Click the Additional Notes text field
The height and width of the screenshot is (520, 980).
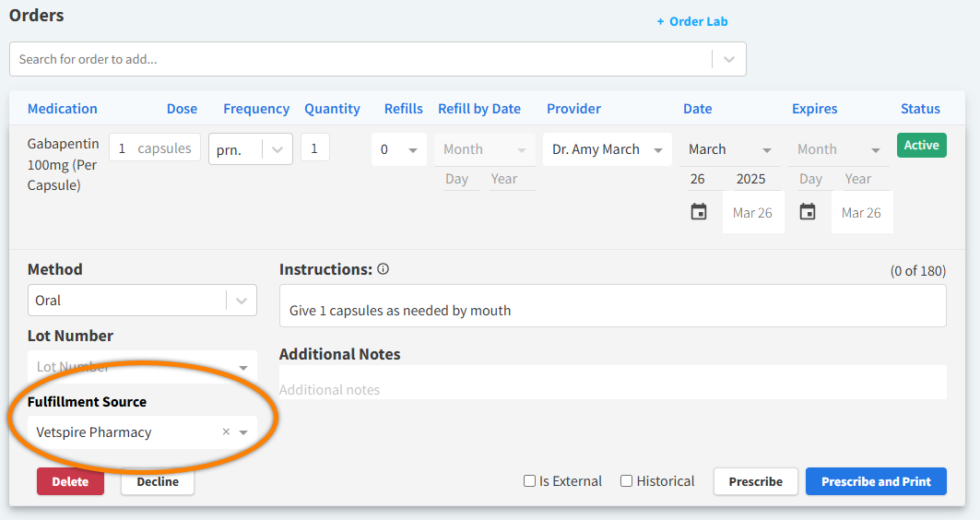point(612,389)
